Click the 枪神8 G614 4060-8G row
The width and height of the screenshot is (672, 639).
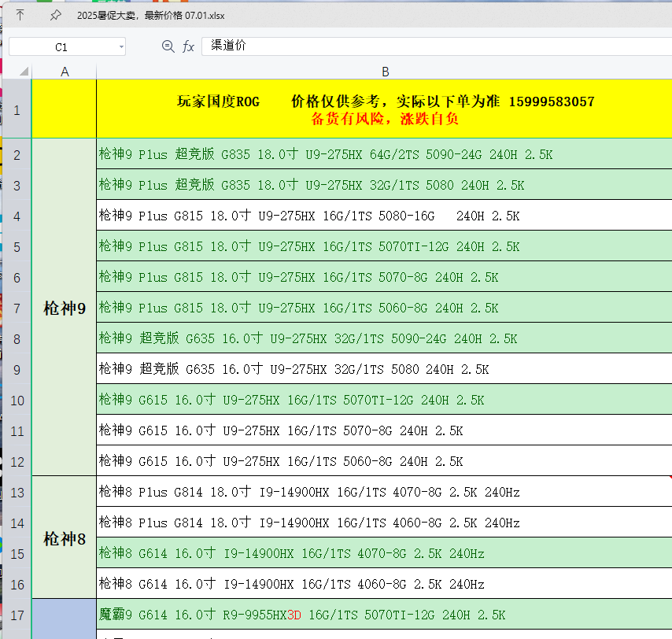click(x=385, y=584)
